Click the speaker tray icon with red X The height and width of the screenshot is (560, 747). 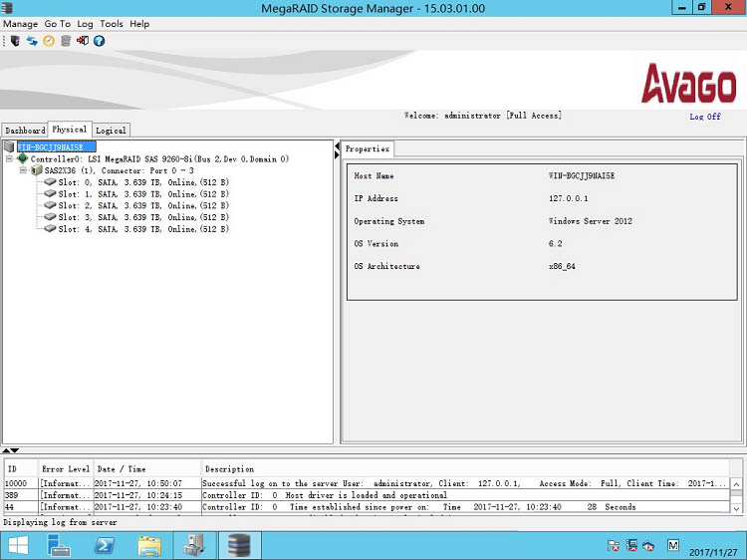pyautogui.click(x=648, y=545)
